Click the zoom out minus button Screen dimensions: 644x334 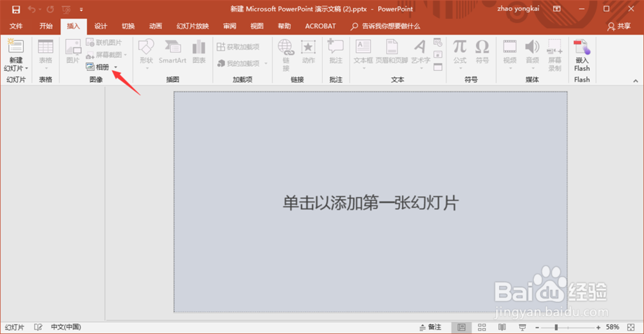(537, 328)
